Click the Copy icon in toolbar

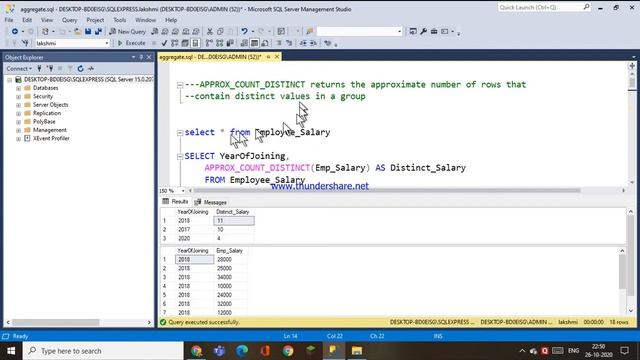220,31
